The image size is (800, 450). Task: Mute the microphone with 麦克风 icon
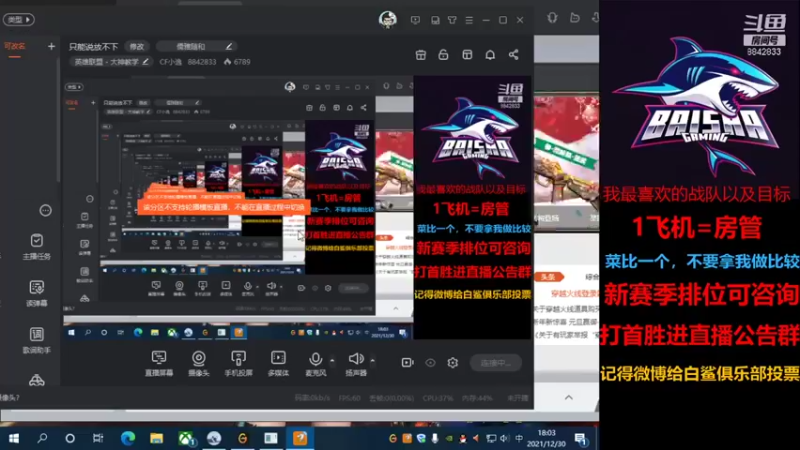click(315, 363)
